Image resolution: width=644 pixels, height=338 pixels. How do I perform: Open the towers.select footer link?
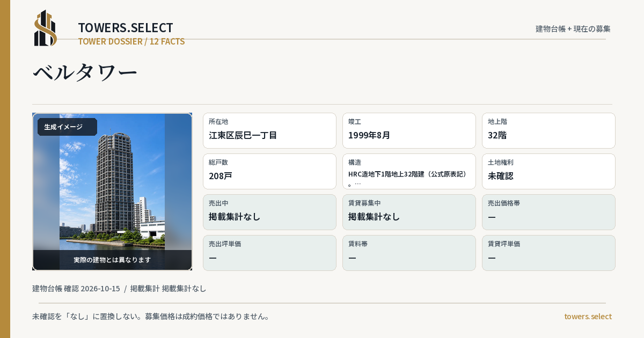pyautogui.click(x=588, y=316)
